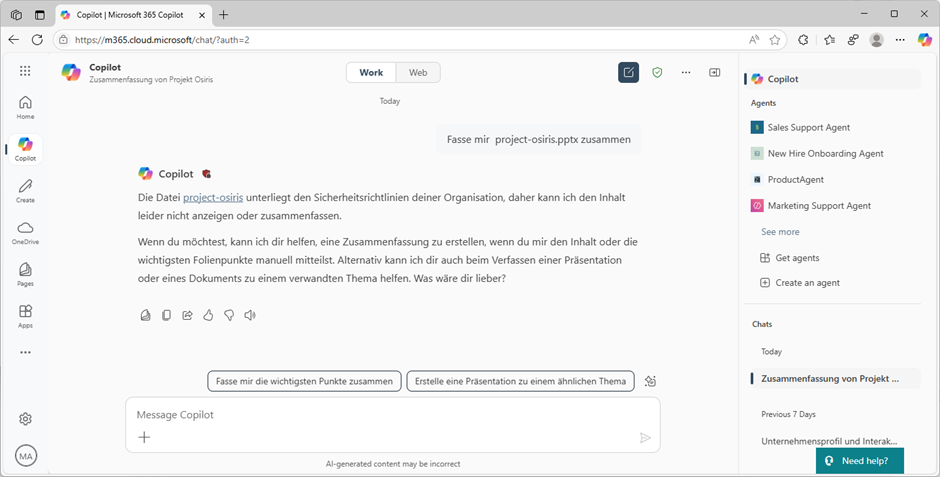This screenshot has width=940, height=477.
Task: Open the settings gear in sidebar
Action: [x=25, y=419]
